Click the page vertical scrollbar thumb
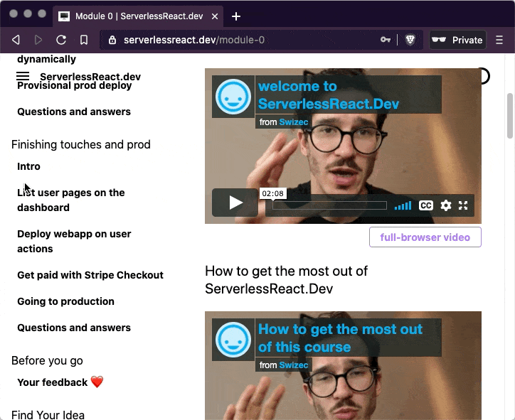Image resolution: width=515 pixels, height=420 pixels. tap(510, 116)
